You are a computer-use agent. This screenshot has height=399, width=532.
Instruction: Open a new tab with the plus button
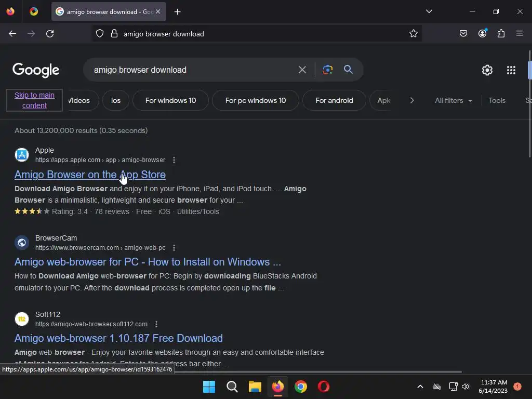click(x=178, y=12)
